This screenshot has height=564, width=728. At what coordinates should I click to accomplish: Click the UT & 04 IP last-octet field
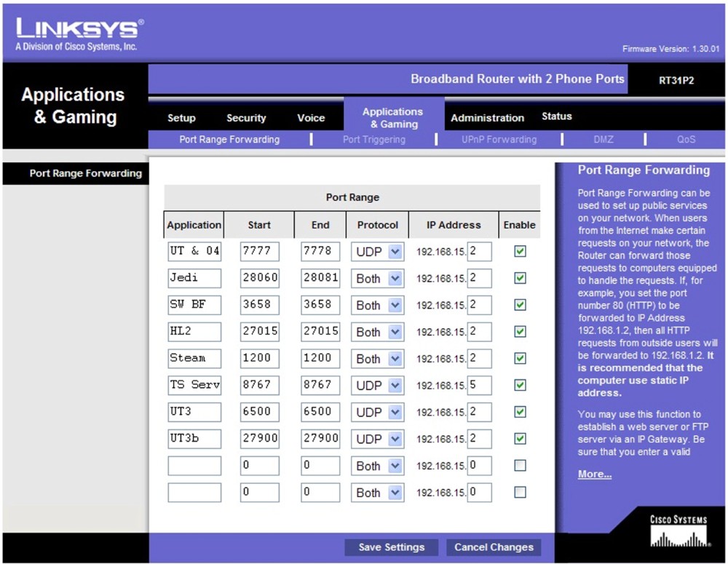(480, 252)
